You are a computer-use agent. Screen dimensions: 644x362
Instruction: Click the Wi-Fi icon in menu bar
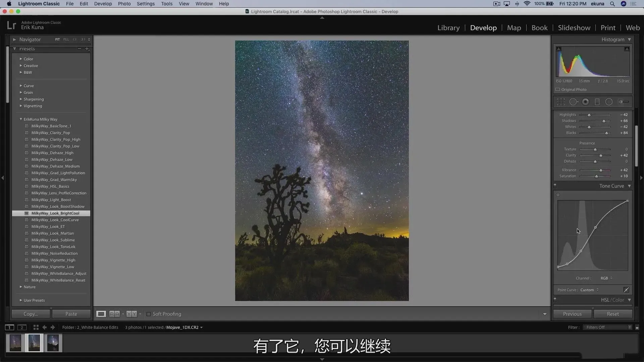[x=527, y=4]
